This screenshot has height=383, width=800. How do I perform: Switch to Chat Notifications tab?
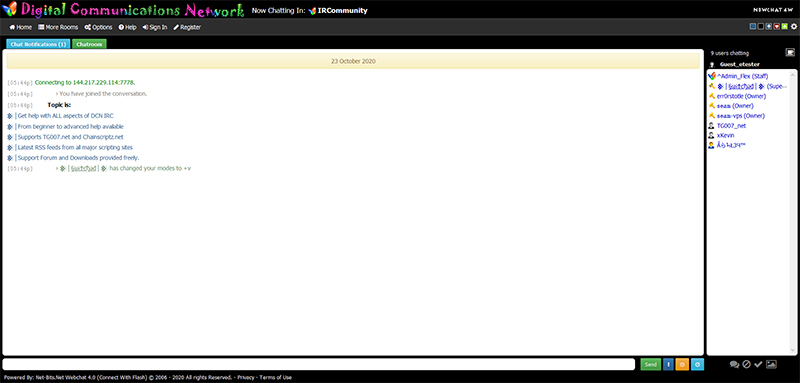(x=38, y=44)
